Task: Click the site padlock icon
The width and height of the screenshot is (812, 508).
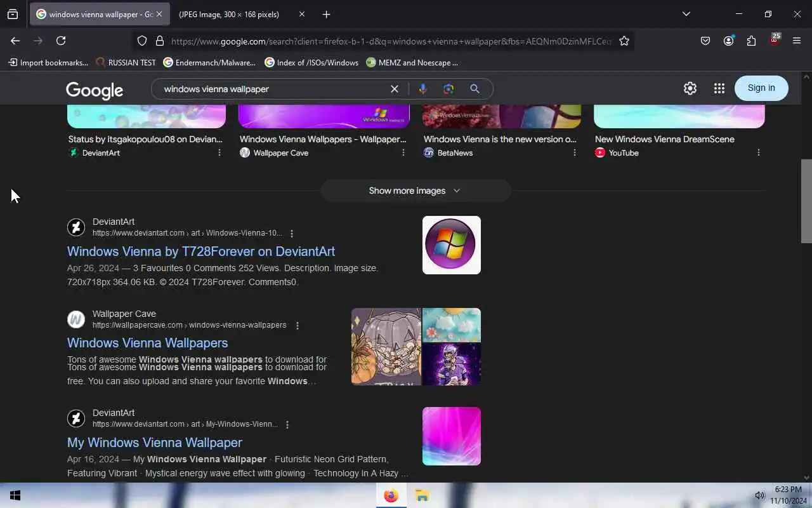Action: pyautogui.click(x=160, y=41)
